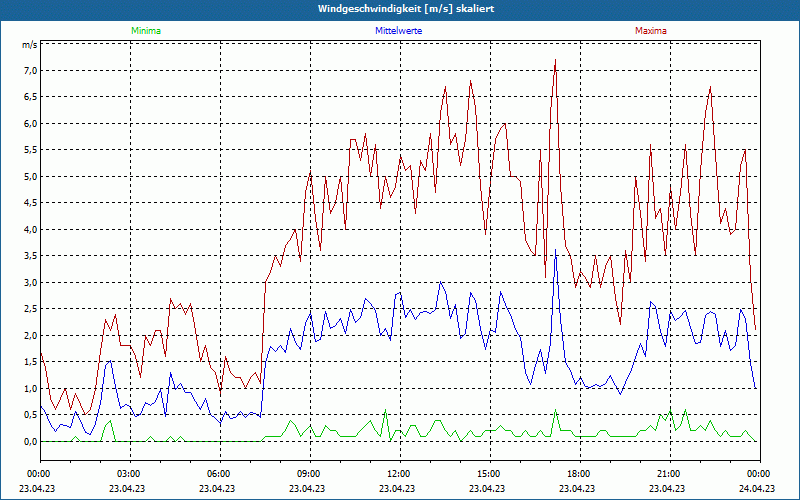
Task: Click the Mittelwerte legend label
Action: click(398, 31)
